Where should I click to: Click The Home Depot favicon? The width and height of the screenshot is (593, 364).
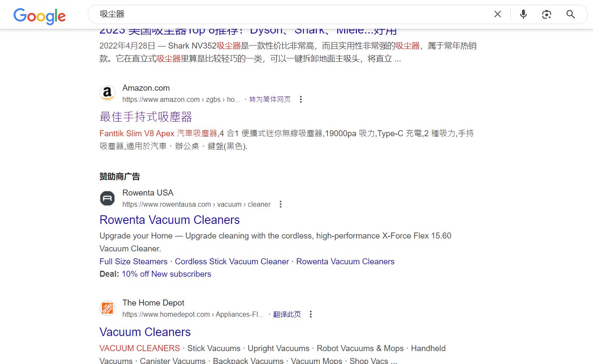tap(108, 308)
